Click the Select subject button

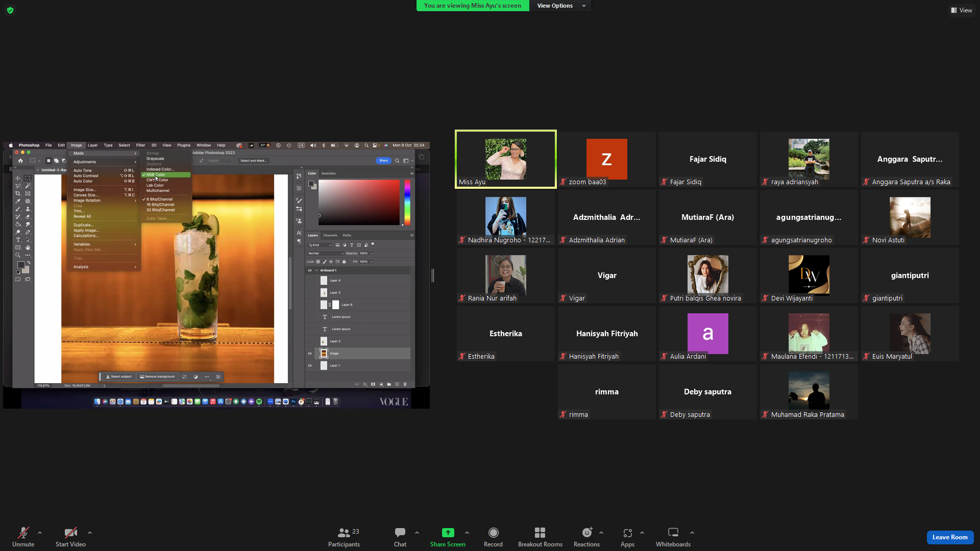119,377
